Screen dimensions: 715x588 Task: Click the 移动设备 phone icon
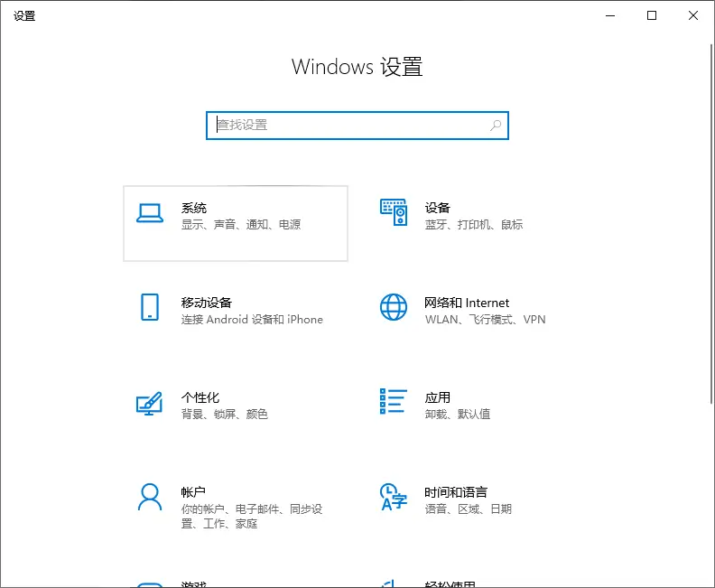[149, 307]
